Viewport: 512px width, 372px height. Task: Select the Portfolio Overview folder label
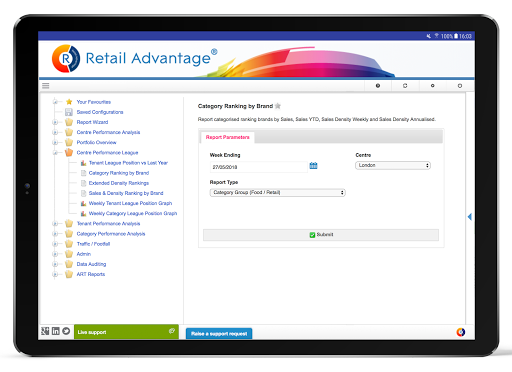[x=96, y=142]
